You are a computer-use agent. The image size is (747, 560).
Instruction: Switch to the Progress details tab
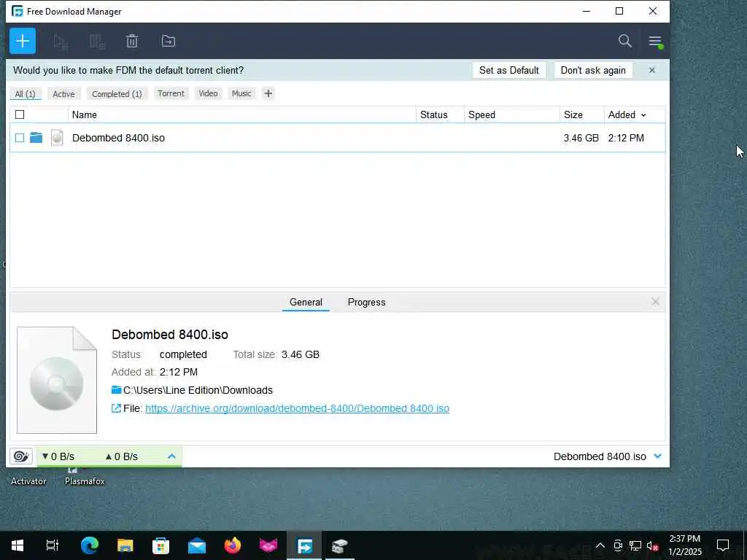click(x=366, y=303)
